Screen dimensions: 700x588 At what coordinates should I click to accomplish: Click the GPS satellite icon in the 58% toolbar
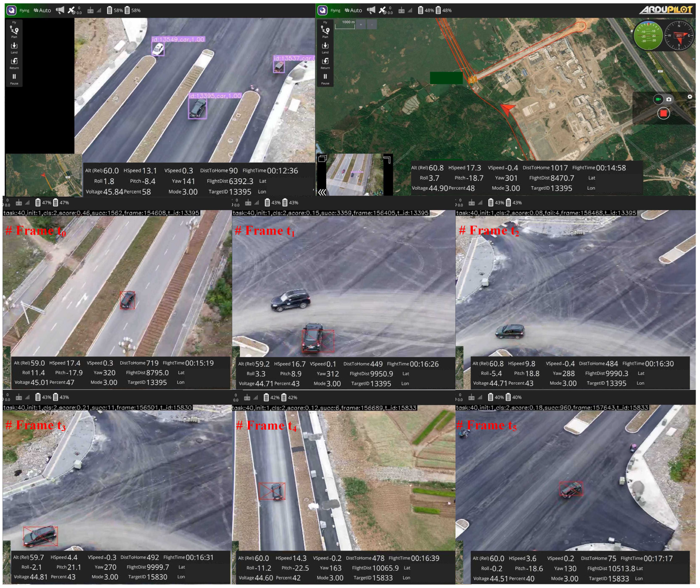tap(71, 10)
